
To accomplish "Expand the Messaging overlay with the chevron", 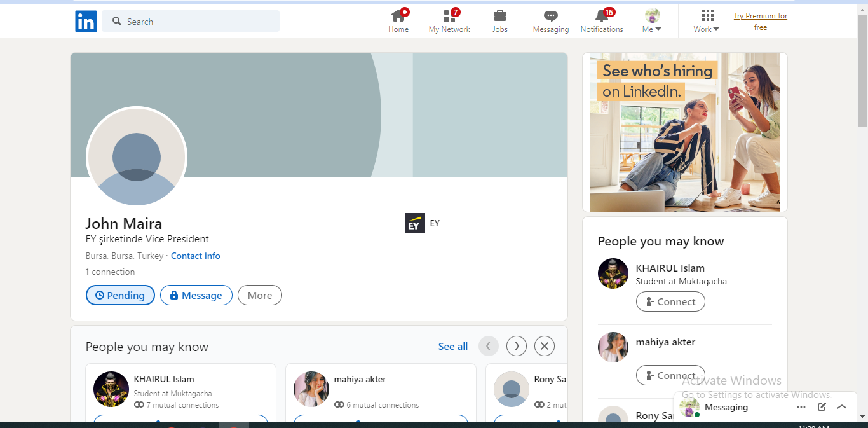I will coord(842,407).
